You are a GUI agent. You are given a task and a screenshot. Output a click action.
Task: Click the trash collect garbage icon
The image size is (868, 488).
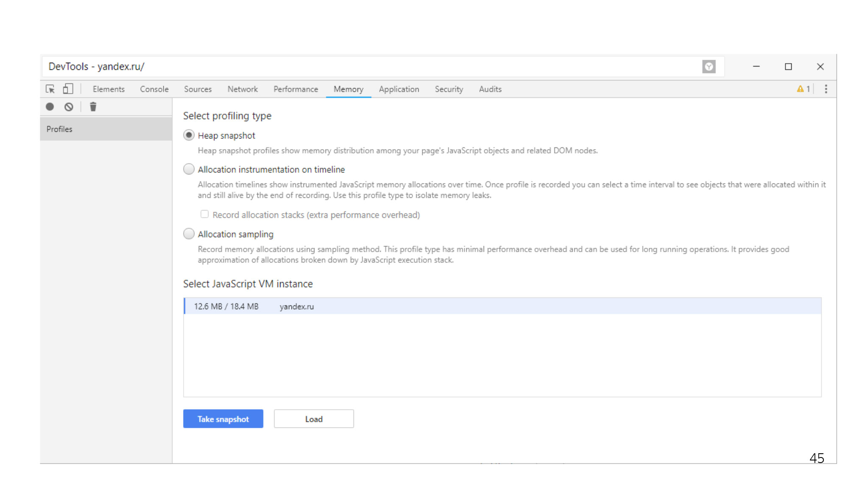coord(93,107)
